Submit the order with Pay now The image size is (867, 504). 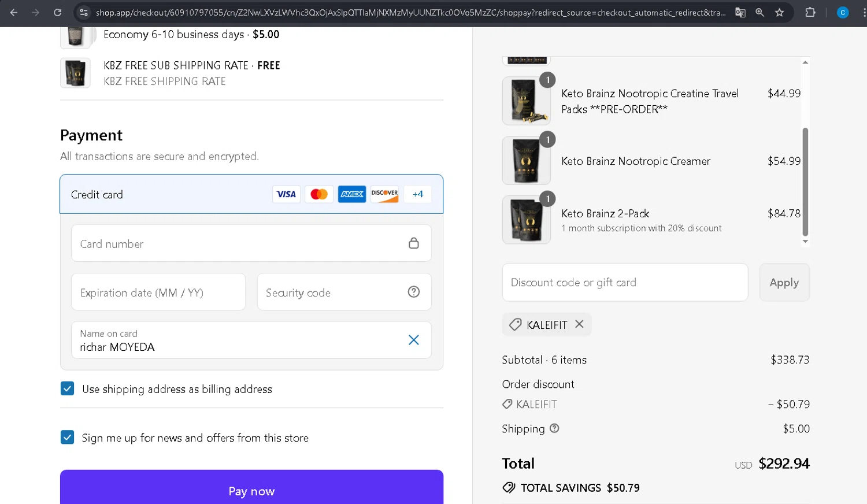251,488
